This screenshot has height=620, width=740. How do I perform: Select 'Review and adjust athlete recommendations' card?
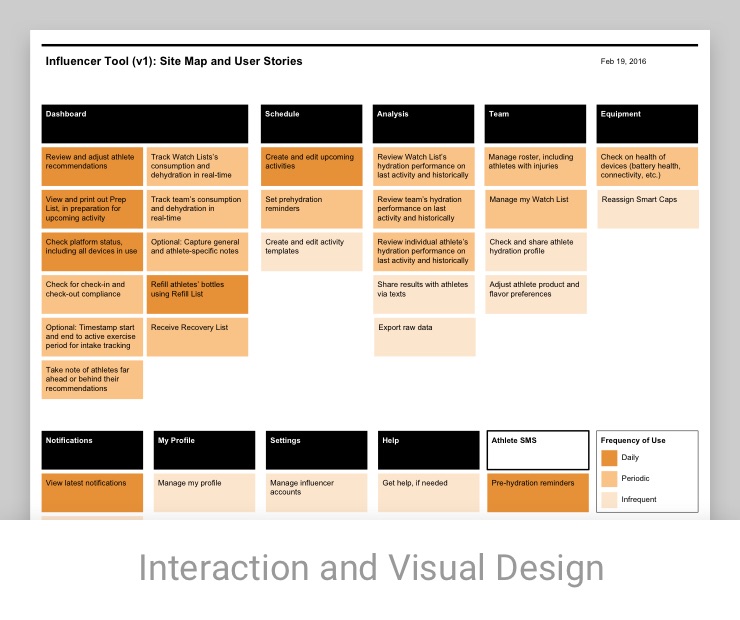pyautogui.click(x=92, y=167)
